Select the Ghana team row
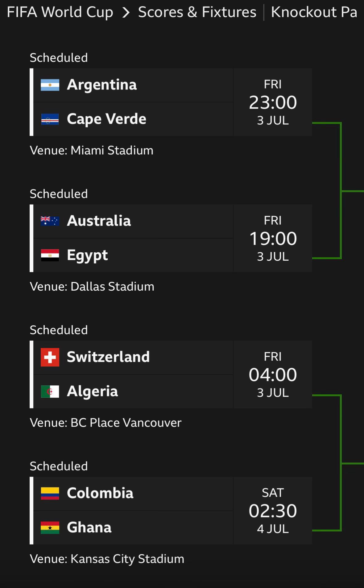This screenshot has height=588, width=364. click(x=133, y=528)
